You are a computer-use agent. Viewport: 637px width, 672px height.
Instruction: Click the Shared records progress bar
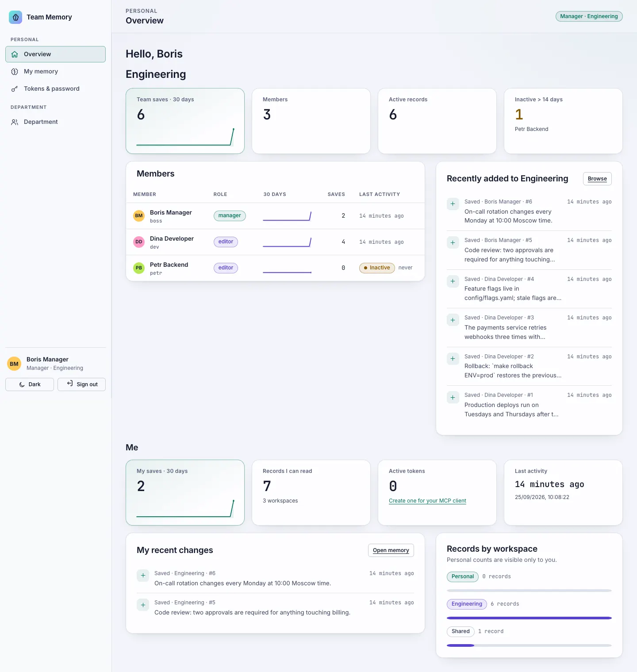(x=529, y=645)
